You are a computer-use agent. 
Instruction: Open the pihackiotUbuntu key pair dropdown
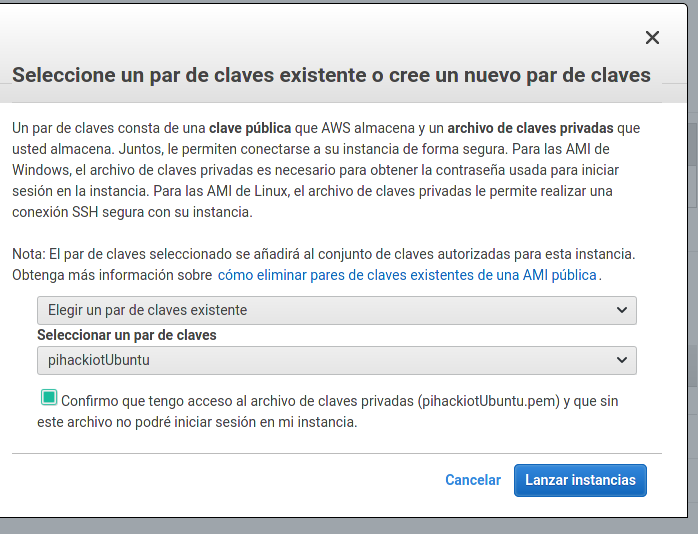pos(337,360)
